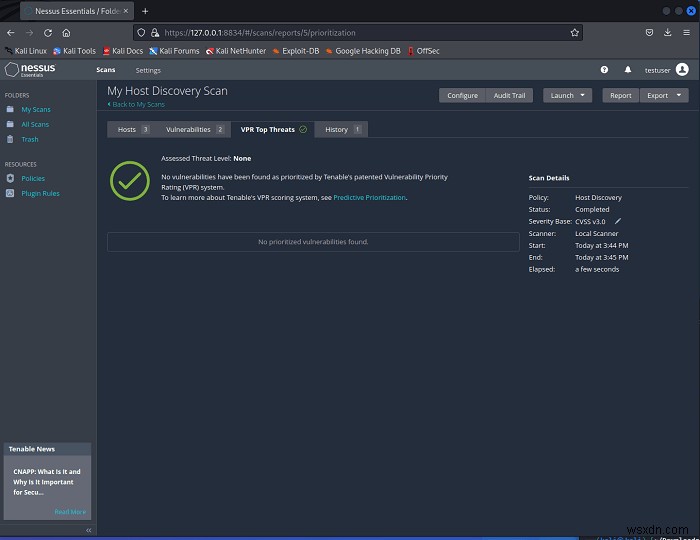Click the Host Discovery policy value
The width and height of the screenshot is (700, 540).
pyautogui.click(x=598, y=197)
